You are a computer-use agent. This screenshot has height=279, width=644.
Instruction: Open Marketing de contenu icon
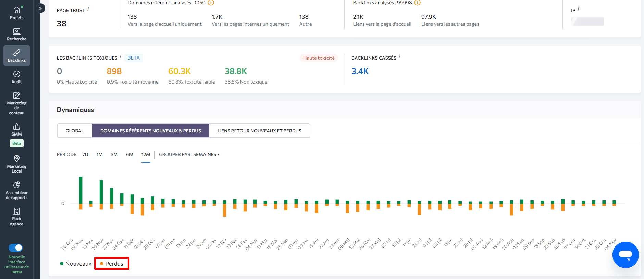coord(16,96)
